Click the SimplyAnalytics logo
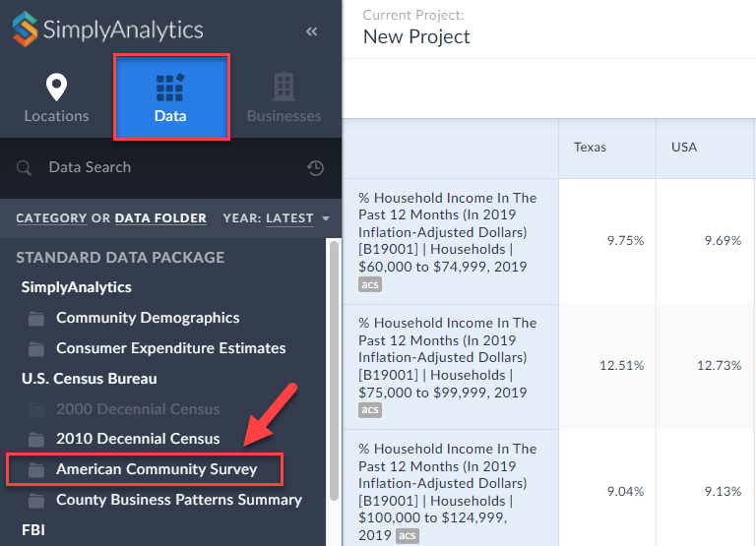This screenshot has height=546, width=756. pyautogui.click(x=108, y=30)
